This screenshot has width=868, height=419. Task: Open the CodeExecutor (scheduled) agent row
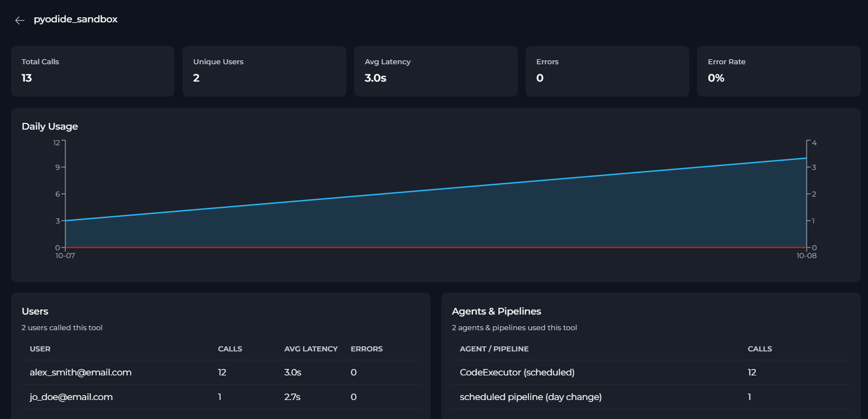pos(651,373)
